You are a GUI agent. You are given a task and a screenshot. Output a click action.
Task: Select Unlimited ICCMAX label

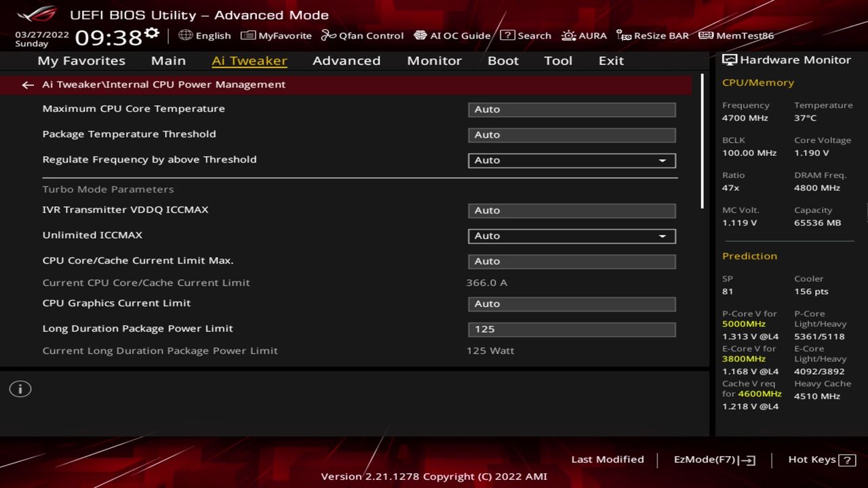click(92, 235)
